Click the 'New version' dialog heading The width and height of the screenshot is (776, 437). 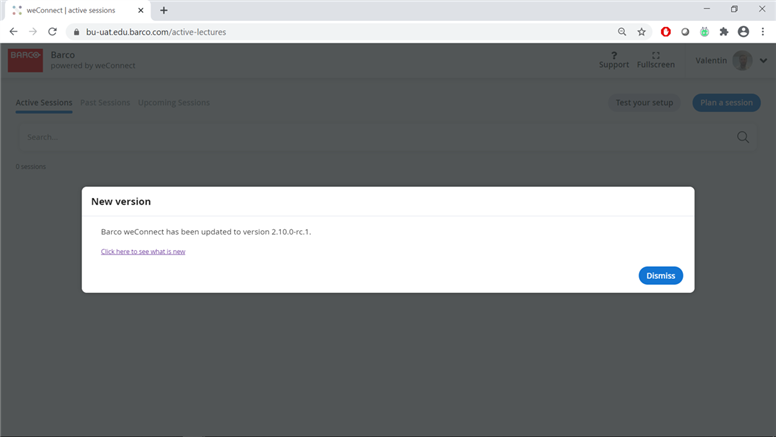[x=121, y=201]
